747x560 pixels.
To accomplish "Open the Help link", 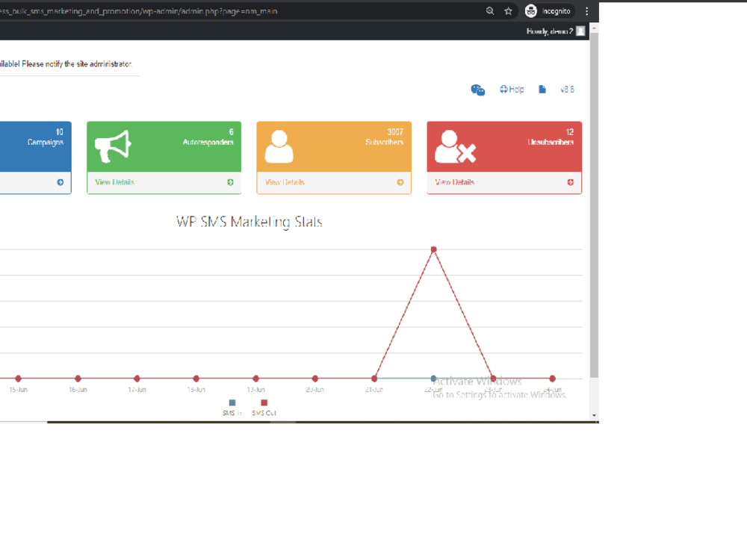I will coord(512,89).
